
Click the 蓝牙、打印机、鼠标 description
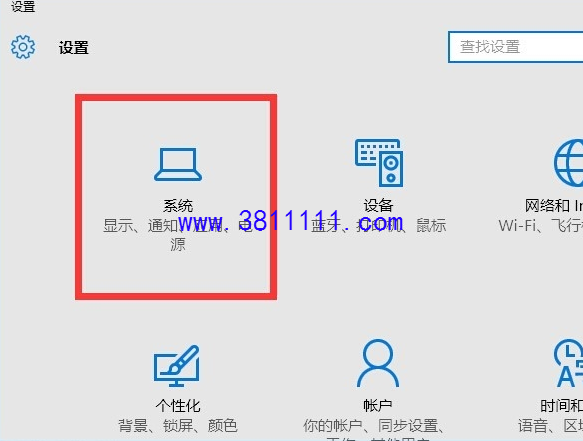(379, 225)
